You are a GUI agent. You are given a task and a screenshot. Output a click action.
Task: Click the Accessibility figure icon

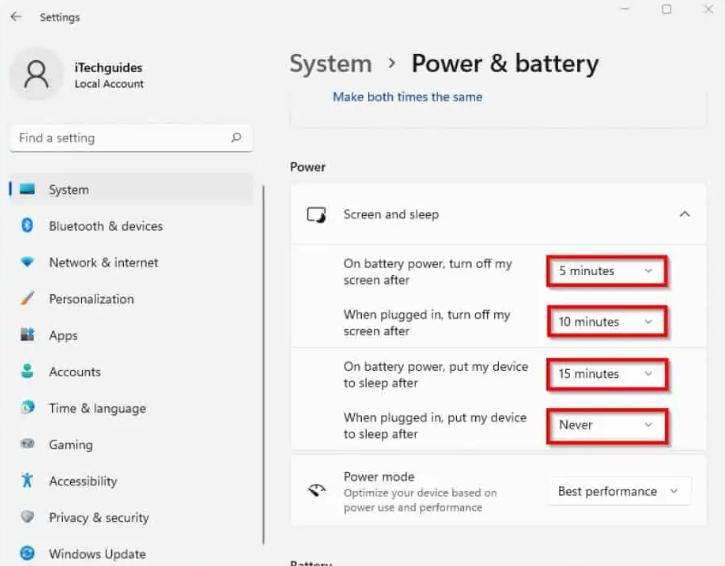pyautogui.click(x=27, y=480)
